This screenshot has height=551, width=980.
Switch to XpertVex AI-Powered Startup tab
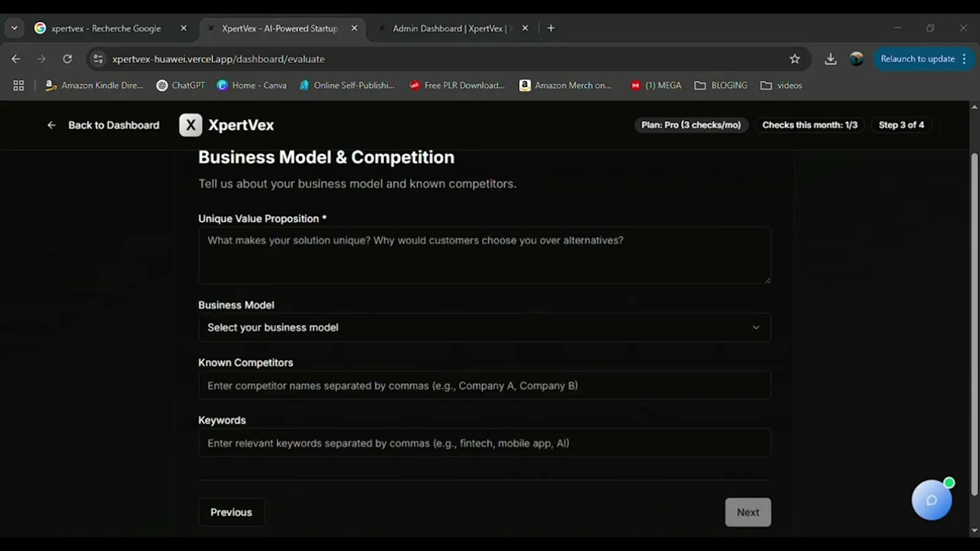tap(279, 28)
